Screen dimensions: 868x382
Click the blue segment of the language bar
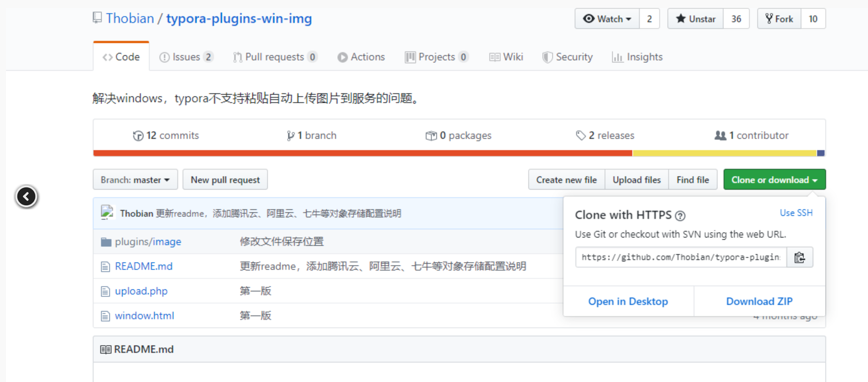click(821, 153)
